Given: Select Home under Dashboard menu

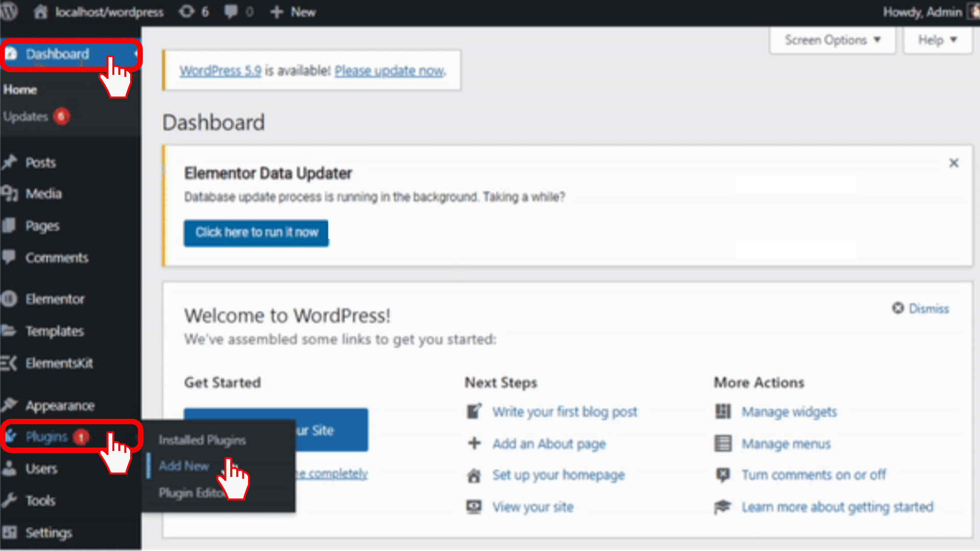Looking at the screenshot, I should 20,89.
